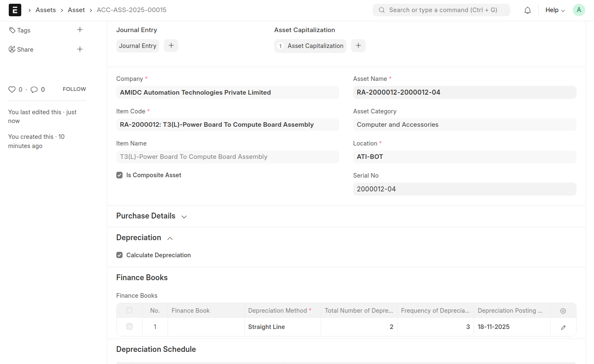Open the Help dropdown menu
The height and width of the screenshot is (364, 594).
(x=555, y=10)
